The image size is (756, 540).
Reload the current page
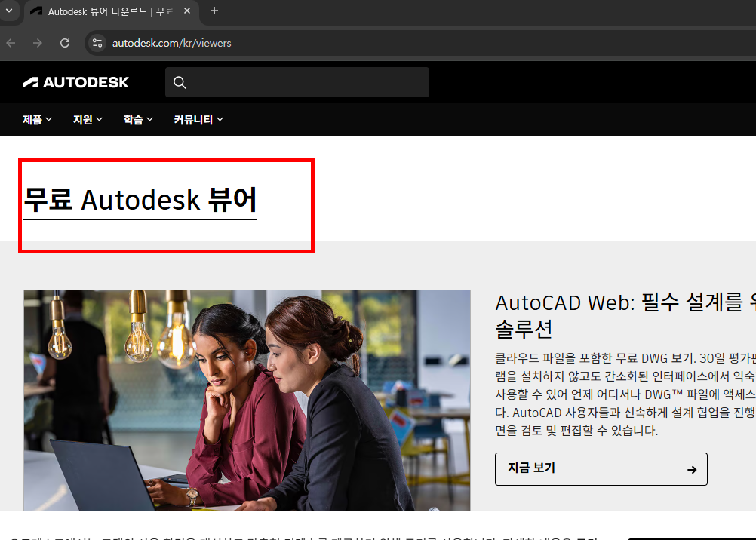65,43
